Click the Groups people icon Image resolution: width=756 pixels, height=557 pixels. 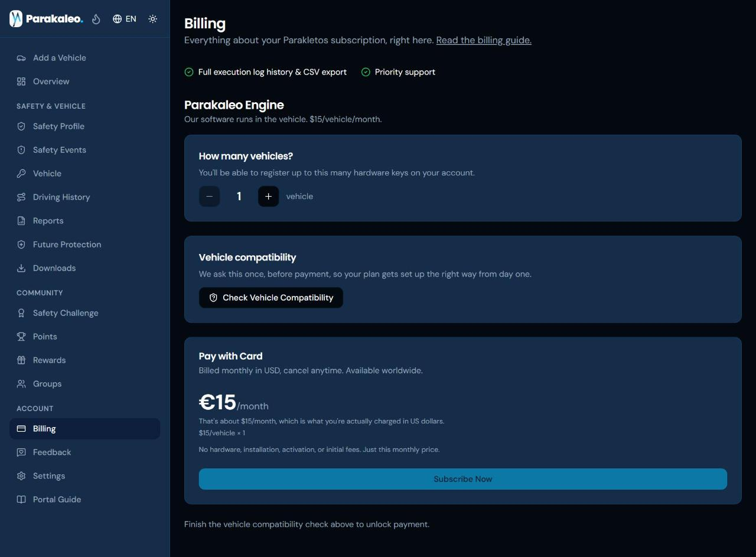tap(21, 384)
